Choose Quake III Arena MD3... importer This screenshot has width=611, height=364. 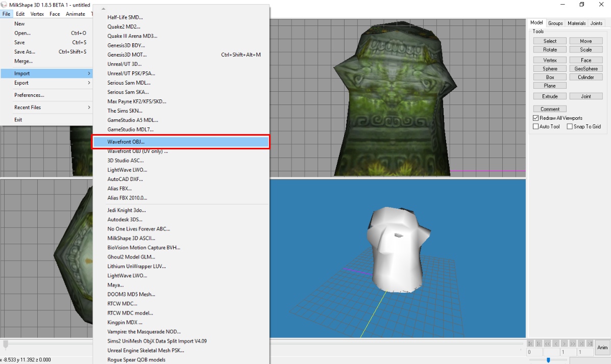point(181,36)
